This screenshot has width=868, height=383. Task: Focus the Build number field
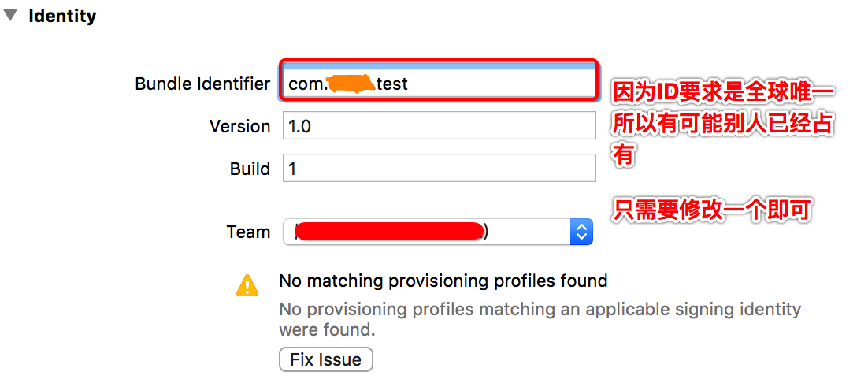click(439, 169)
